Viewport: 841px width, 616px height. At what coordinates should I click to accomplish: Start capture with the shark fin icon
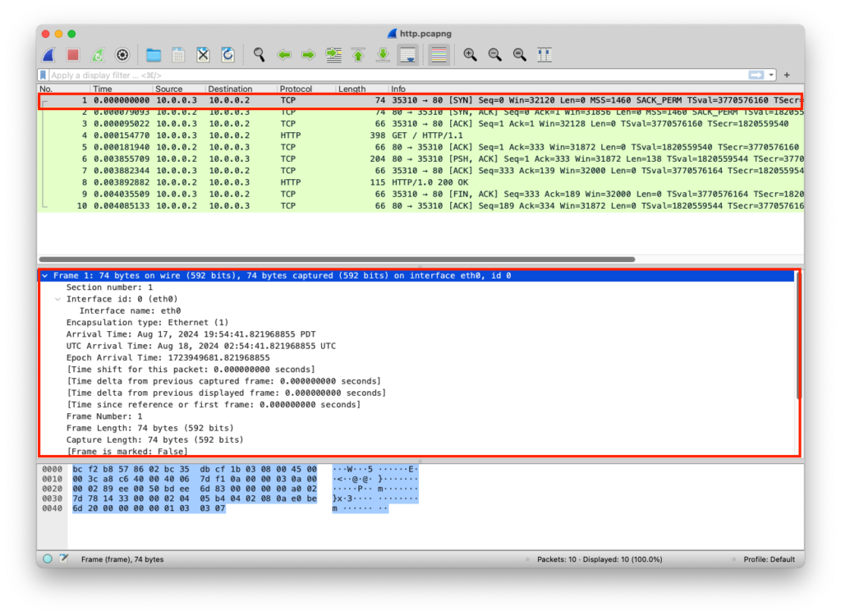point(48,55)
